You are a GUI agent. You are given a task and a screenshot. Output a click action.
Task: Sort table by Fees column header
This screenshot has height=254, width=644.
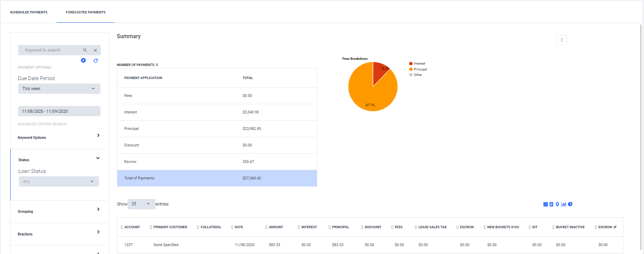(397, 227)
